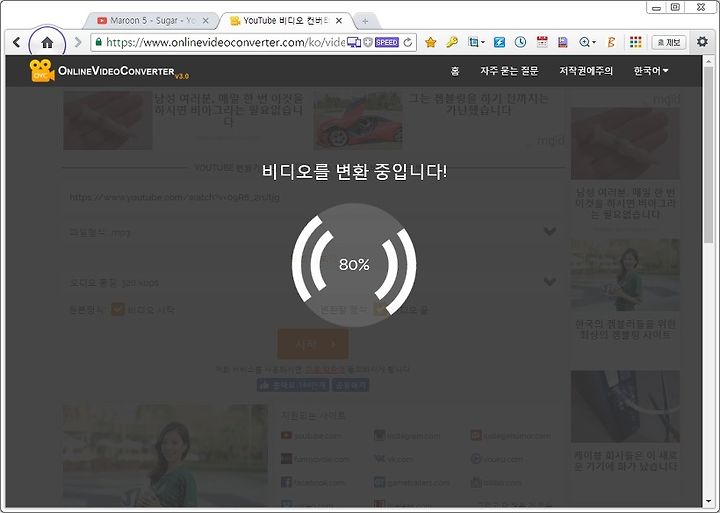Open the 저작권에주의 menu item
This screenshot has width=720, height=513.
586,71
